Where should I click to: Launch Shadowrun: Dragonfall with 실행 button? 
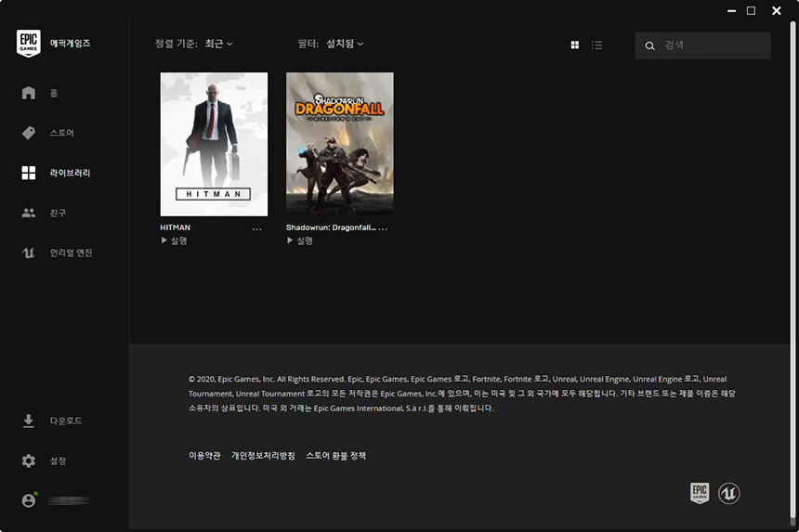(299, 240)
